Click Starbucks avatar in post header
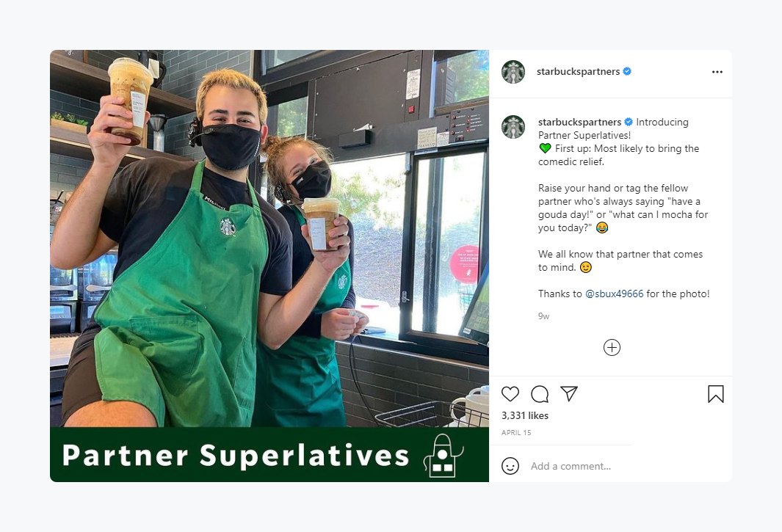 (513, 72)
